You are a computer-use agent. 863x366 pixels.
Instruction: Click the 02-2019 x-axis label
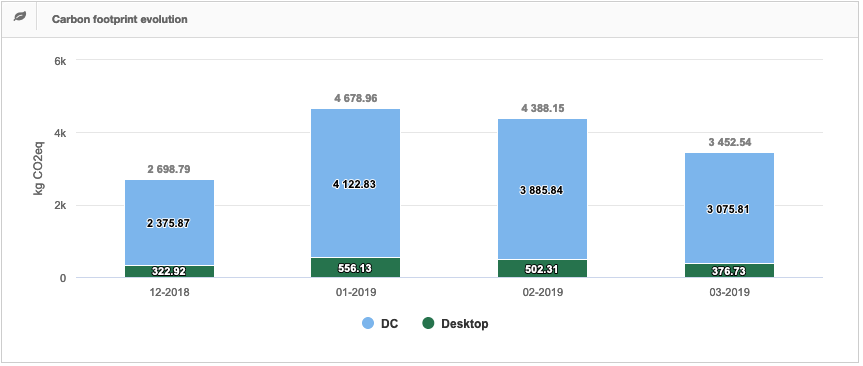[x=542, y=293]
